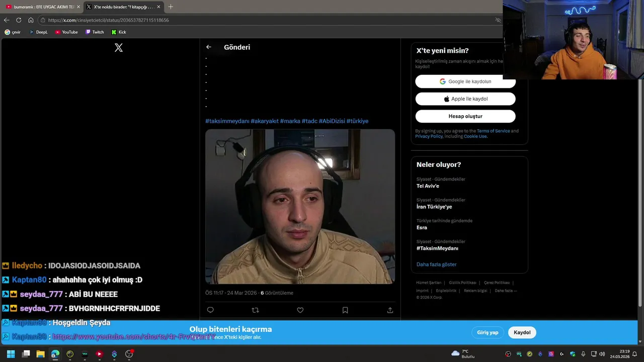Switch to the X'te noldu birader tab

click(x=123, y=7)
